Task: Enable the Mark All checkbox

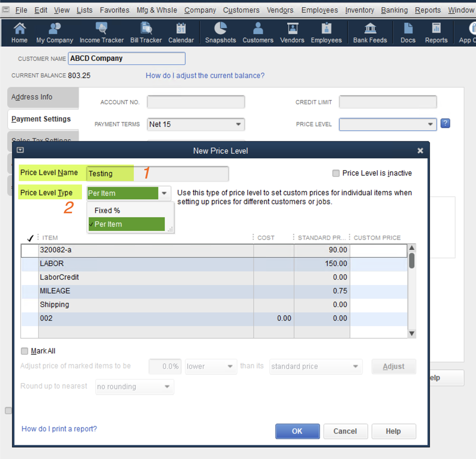Action: pos(24,351)
